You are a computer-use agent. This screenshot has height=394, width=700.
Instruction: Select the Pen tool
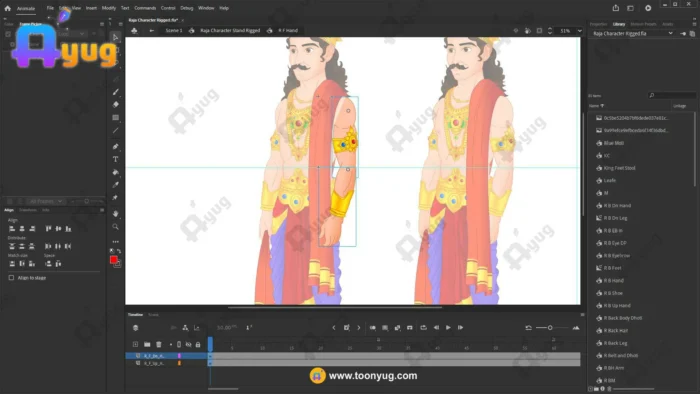pos(116,146)
